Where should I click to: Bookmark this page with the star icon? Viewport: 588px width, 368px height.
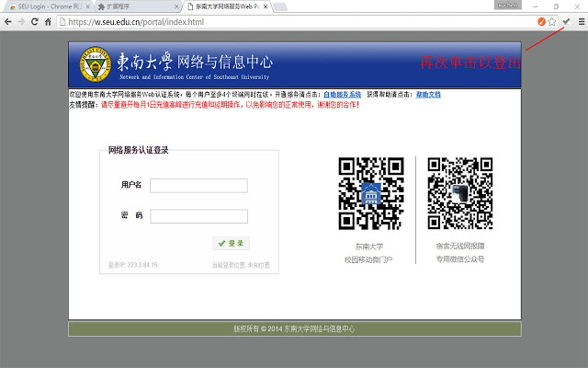(551, 22)
